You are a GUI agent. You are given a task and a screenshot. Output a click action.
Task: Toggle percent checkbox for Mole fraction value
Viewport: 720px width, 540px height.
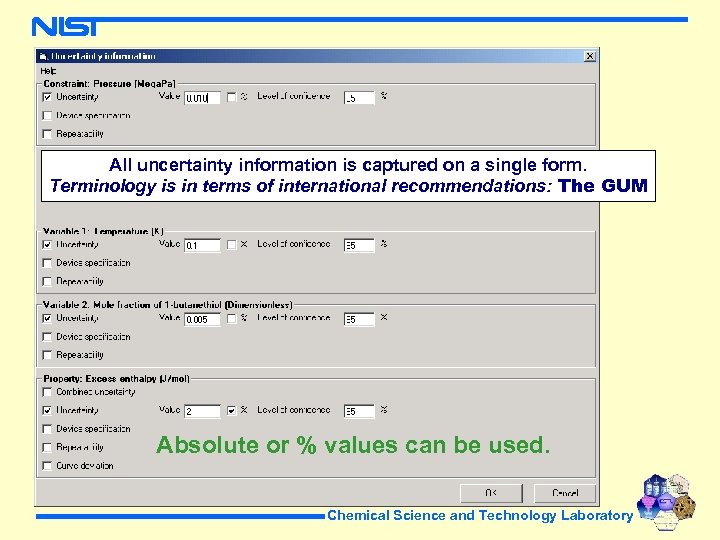coord(231,318)
